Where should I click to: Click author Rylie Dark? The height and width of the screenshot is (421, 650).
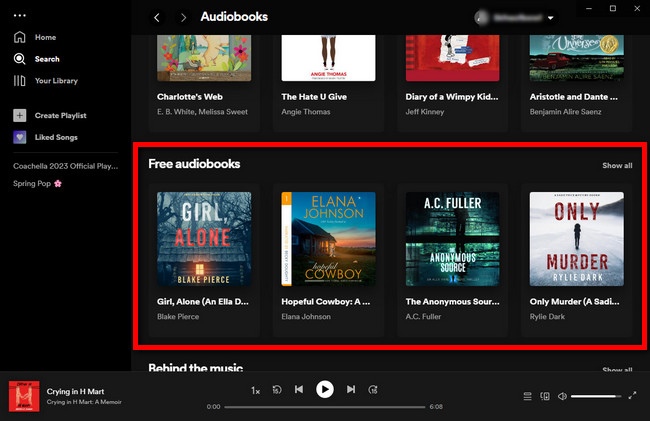[547, 317]
